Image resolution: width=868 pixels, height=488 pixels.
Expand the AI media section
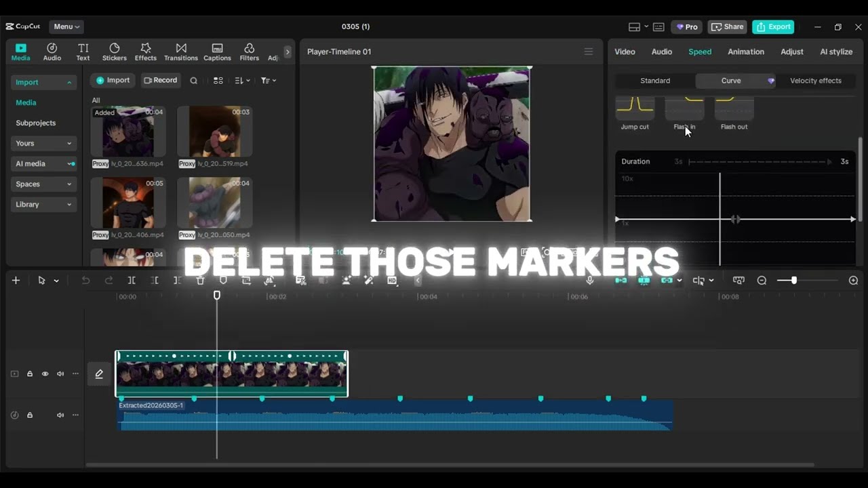[x=43, y=163]
